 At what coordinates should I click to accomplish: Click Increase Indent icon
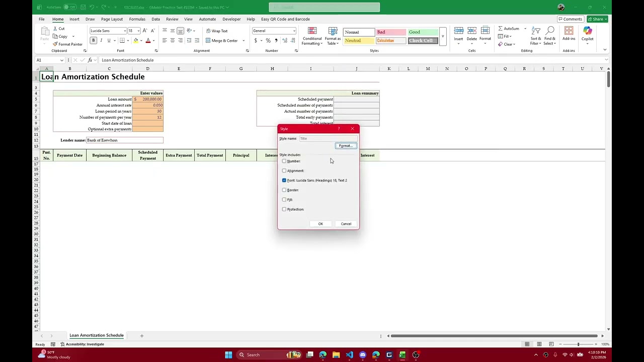[x=197, y=40]
